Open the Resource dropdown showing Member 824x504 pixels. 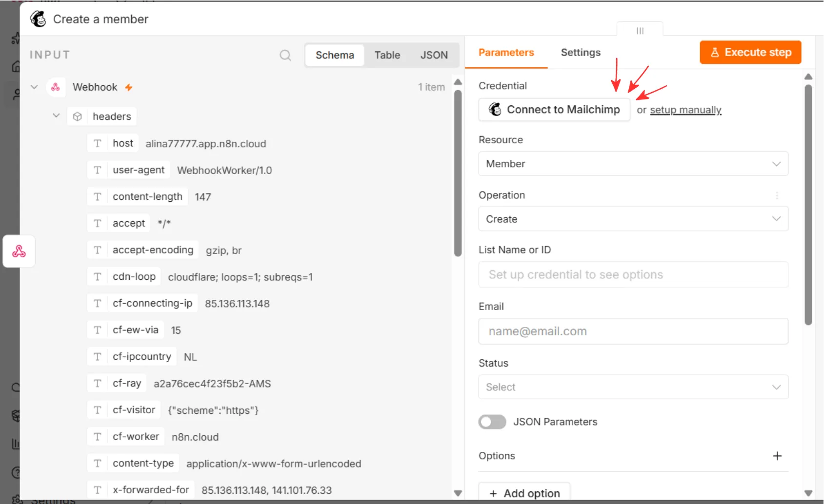tap(633, 164)
